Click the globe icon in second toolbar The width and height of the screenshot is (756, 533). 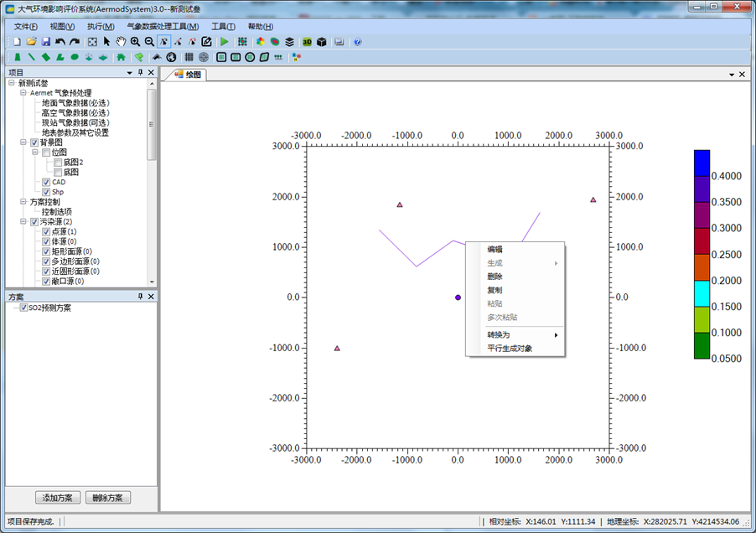click(171, 57)
